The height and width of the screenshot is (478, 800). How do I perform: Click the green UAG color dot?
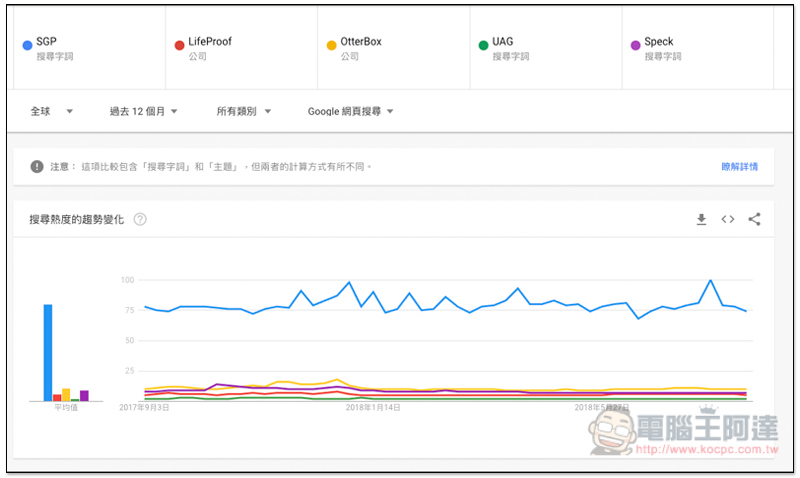pos(483,45)
